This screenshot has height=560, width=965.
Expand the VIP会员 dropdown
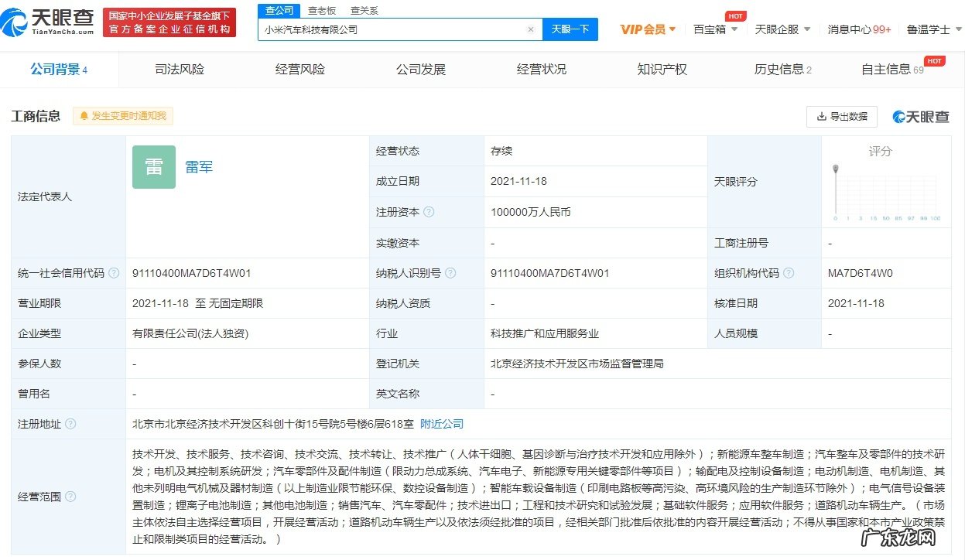click(x=644, y=28)
